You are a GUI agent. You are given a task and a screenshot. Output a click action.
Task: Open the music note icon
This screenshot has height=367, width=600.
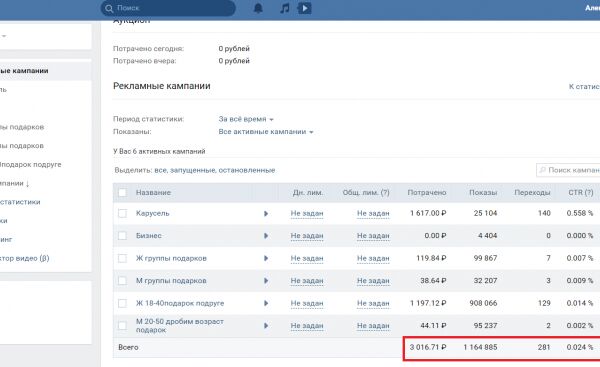(x=284, y=8)
